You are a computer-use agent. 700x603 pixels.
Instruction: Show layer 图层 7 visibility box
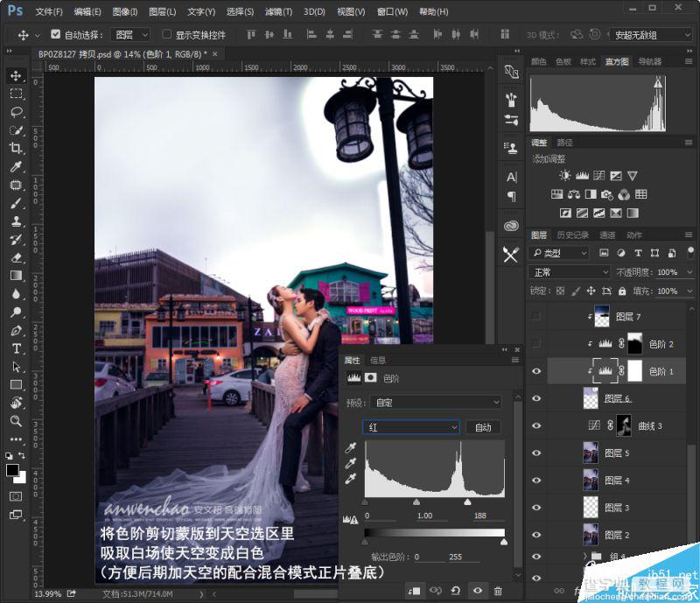coord(536,317)
